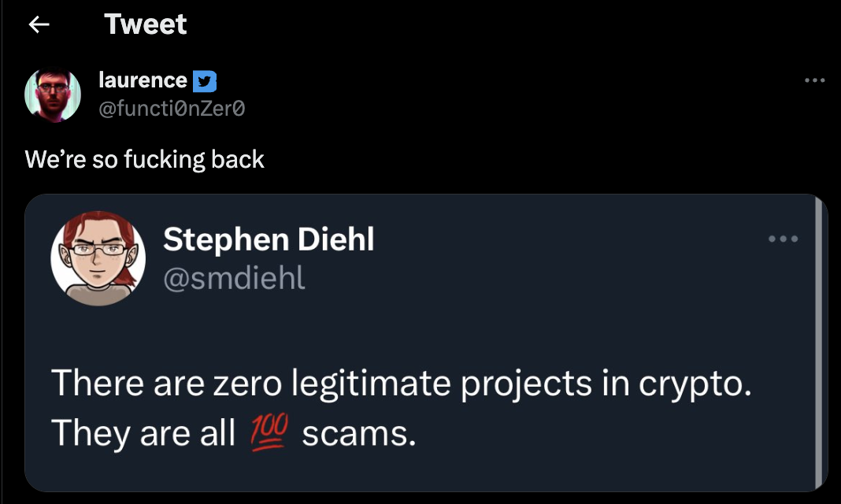Click the words "They are all"
841x504 pixels.
coord(143,432)
